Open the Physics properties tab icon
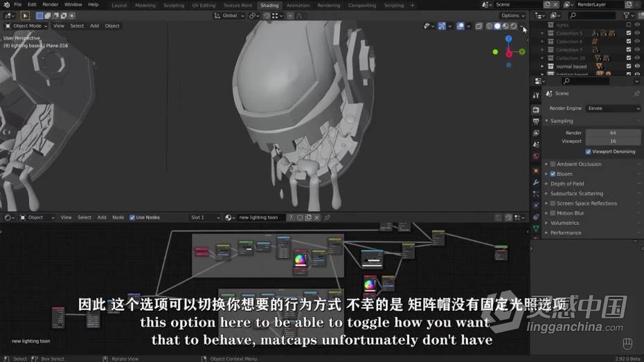644x362 pixels. (536, 205)
